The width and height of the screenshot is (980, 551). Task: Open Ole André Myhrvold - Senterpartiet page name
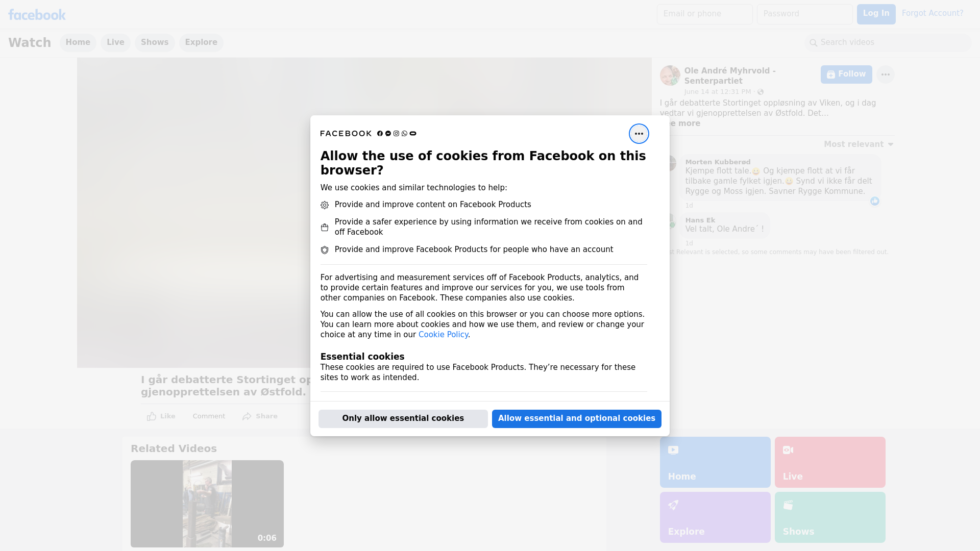pos(730,76)
